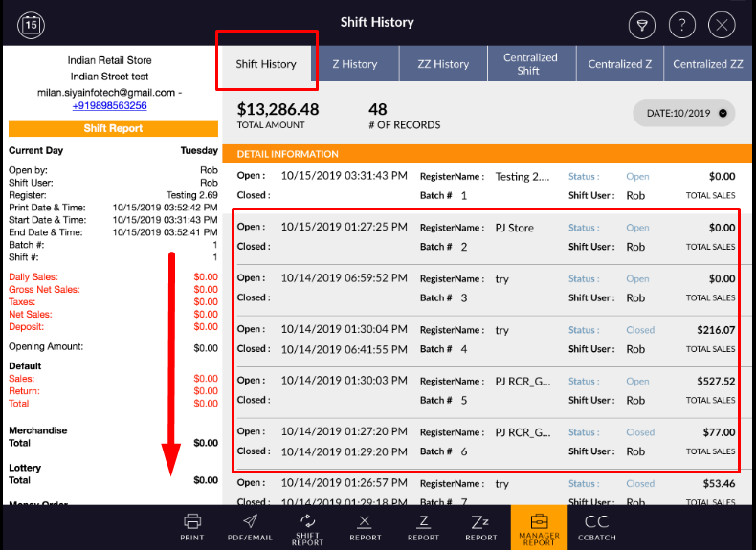Run the Z Report

[423, 527]
